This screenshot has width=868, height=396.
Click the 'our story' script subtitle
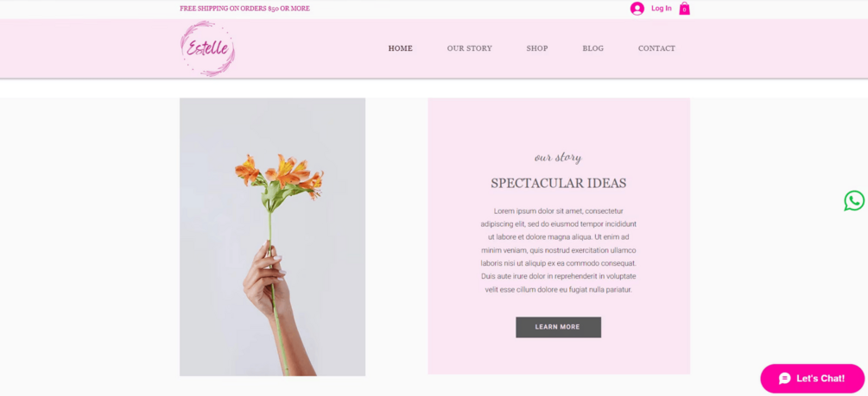(558, 158)
